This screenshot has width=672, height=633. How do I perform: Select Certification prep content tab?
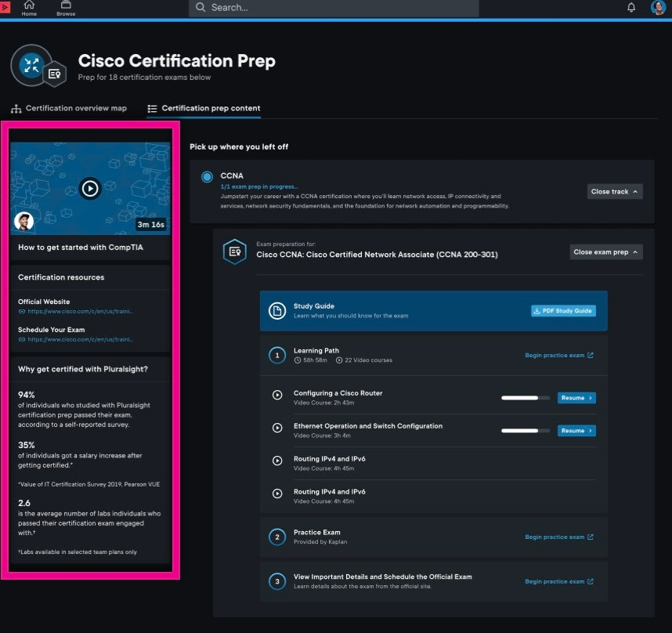pos(204,108)
